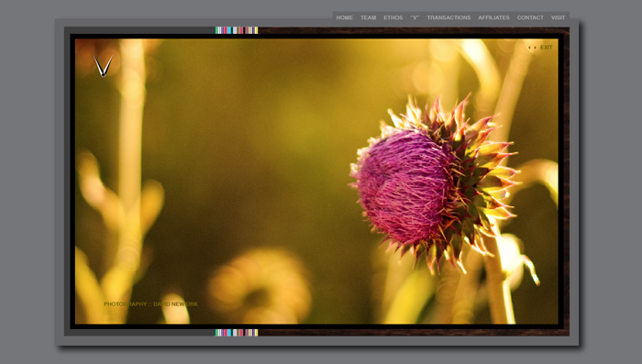The height and width of the screenshot is (364, 642).
Task: Select the "V" menu item
Action: click(x=415, y=17)
